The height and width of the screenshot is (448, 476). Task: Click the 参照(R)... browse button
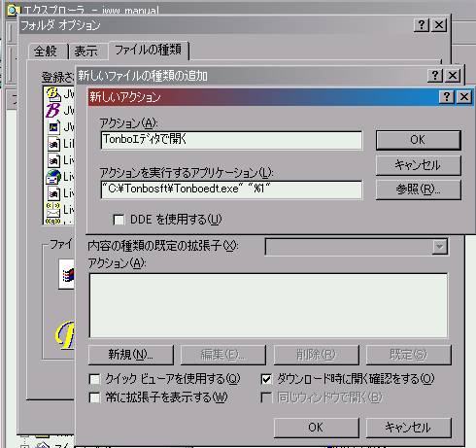tap(418, 190)
